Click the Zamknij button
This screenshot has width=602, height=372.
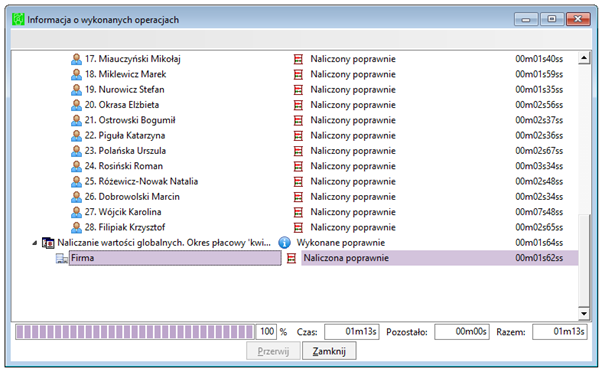[x=329, y=351]
